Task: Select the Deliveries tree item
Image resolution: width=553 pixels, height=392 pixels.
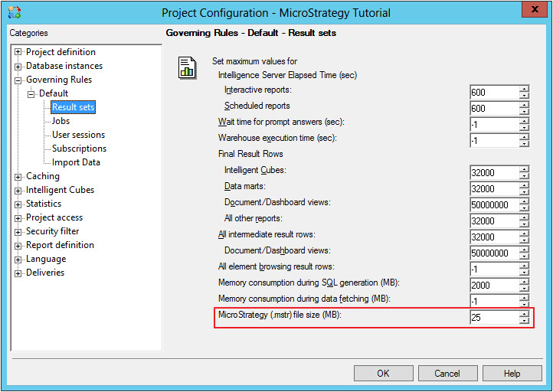Action: 45,273
